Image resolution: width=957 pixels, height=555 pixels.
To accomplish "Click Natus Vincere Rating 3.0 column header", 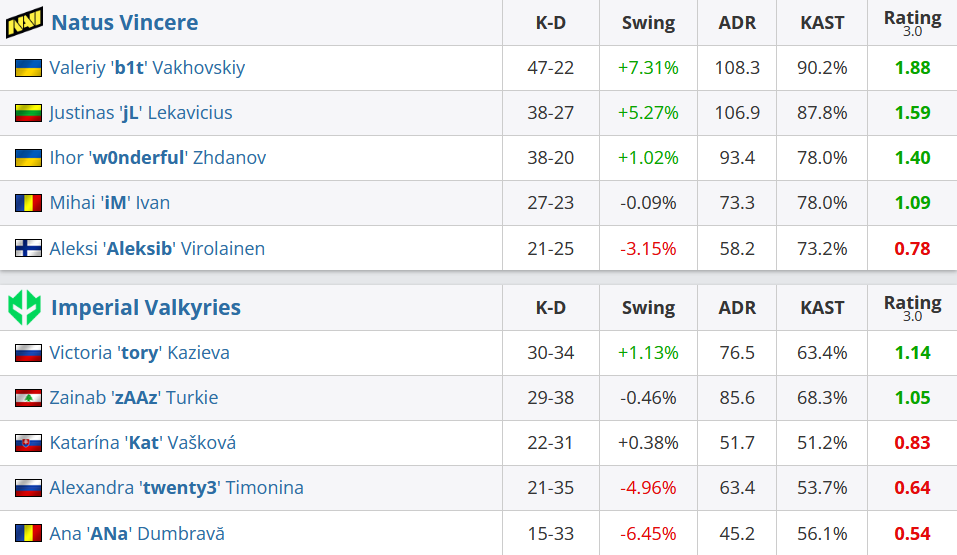I will pyautogui.click(x=912, y=23).
